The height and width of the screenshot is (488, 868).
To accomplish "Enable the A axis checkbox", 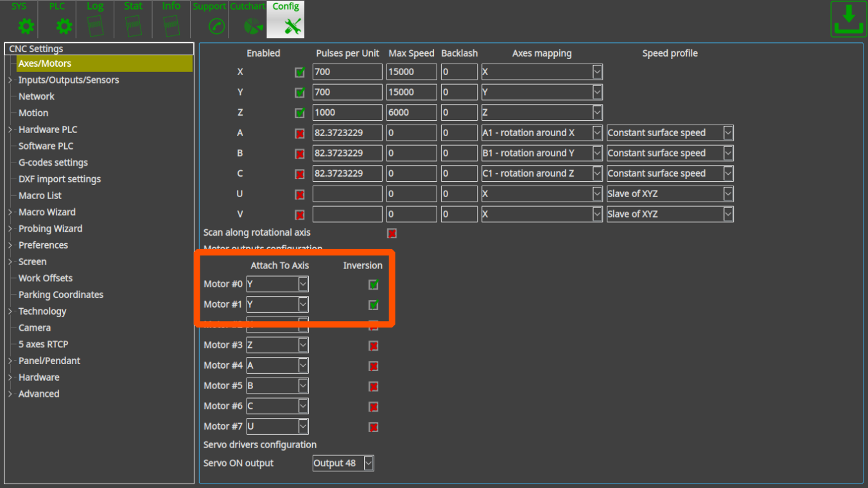I will click(300, 134).
